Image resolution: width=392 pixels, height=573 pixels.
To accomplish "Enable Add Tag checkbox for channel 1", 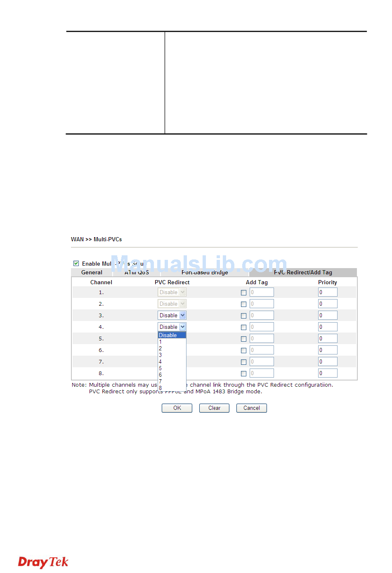I will pyautogui.click(x=243, y=292).
